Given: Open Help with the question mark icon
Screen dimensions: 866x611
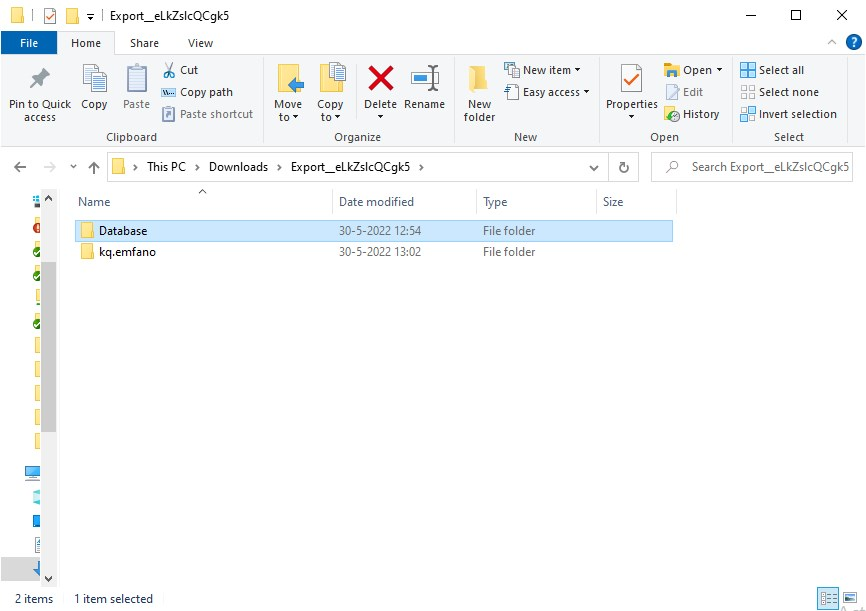Looking at the screenshot, I should point(853,42).
